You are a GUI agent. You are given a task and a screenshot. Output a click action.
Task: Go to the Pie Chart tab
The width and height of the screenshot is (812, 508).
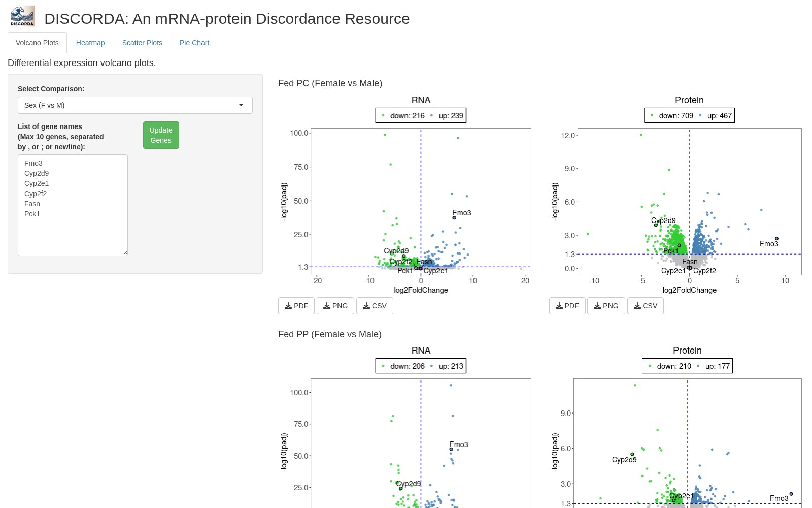coord(194,43)
